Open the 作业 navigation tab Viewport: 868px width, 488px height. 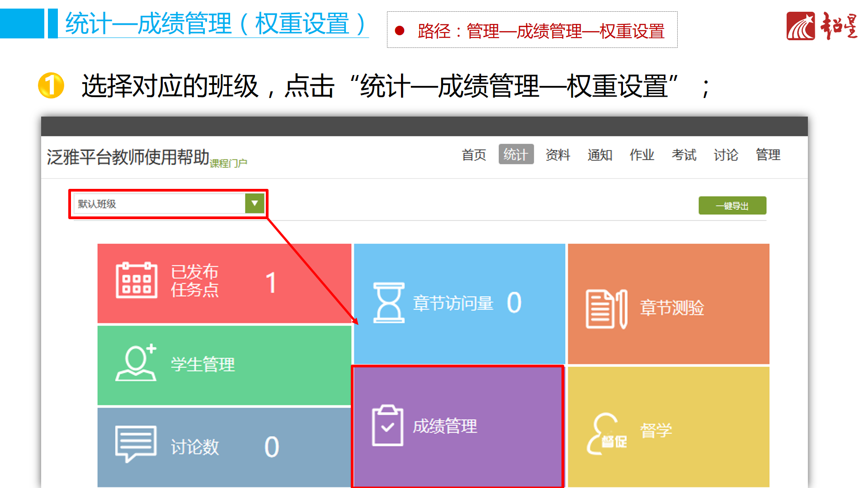[642, 155]
